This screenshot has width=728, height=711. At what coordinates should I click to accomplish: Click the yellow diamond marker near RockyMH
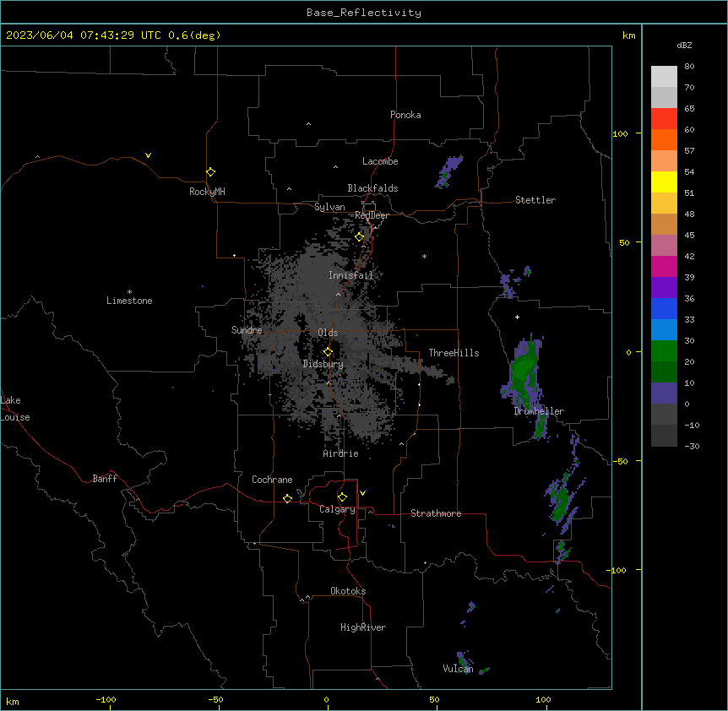click(x=210, y=172)
